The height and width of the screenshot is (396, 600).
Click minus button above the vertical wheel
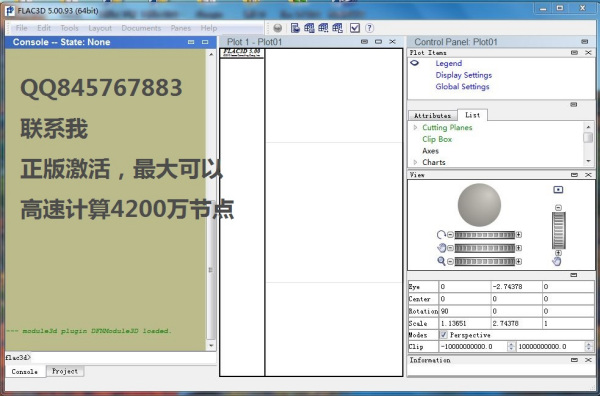pyautogui.click(x=558, y=208)
